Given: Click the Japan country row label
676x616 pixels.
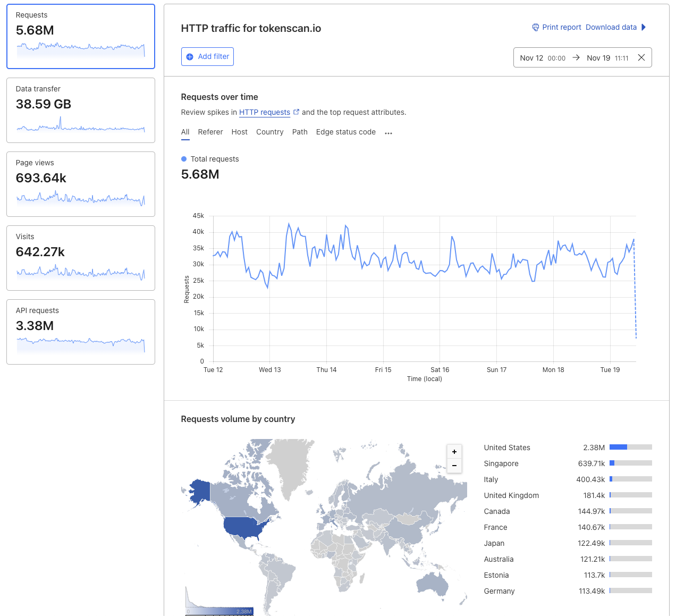Looking at the screenshot, I should pos(494,543).
